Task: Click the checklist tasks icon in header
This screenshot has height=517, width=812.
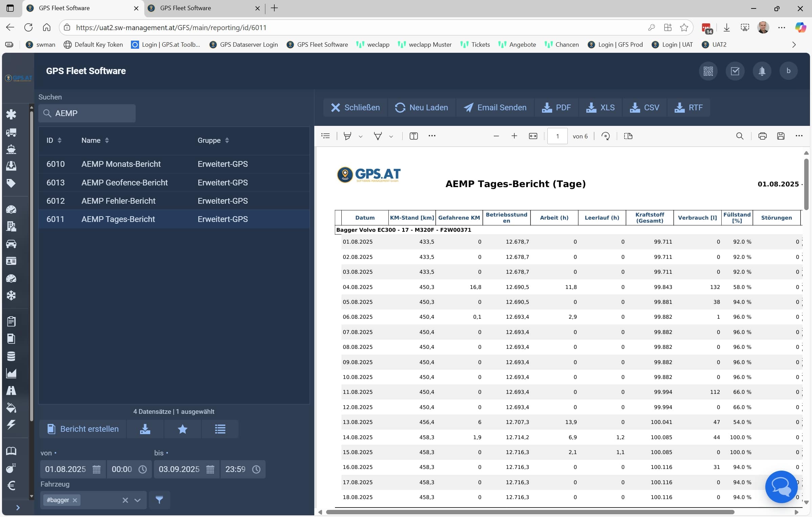Action: click(x=735, y=71)
